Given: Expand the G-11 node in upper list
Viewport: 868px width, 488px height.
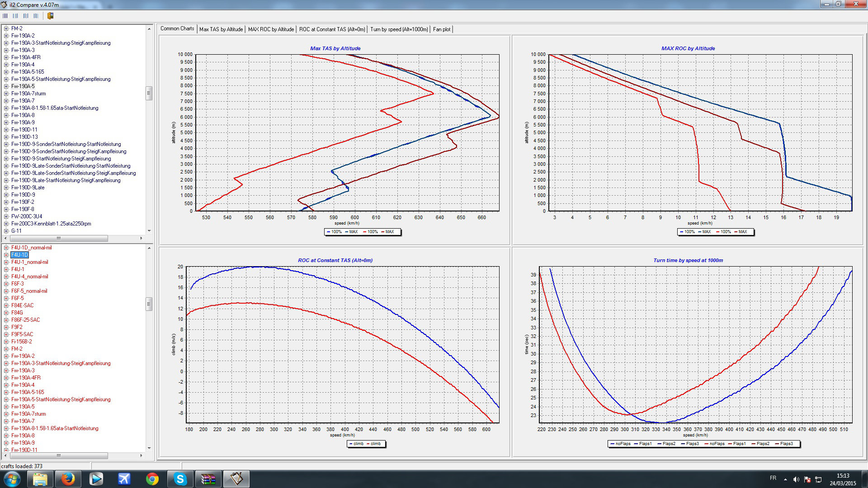Looking at the screenshot, I should [x=6, y=231].
